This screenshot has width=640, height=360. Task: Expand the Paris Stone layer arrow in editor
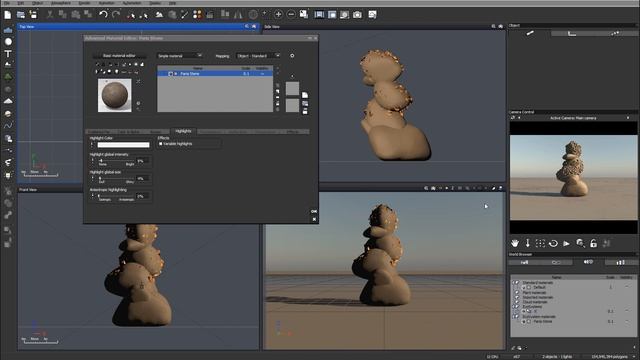tap(176, 74)
